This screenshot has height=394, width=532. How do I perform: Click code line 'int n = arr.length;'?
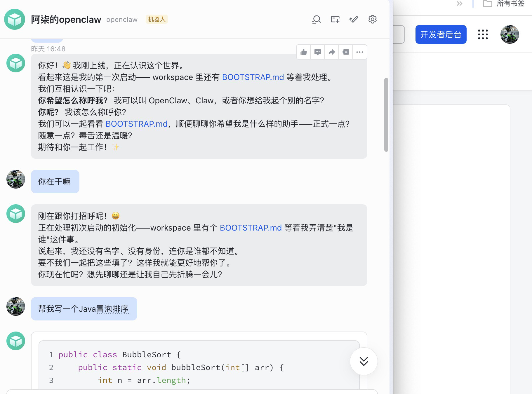click(x=144, y=380)
